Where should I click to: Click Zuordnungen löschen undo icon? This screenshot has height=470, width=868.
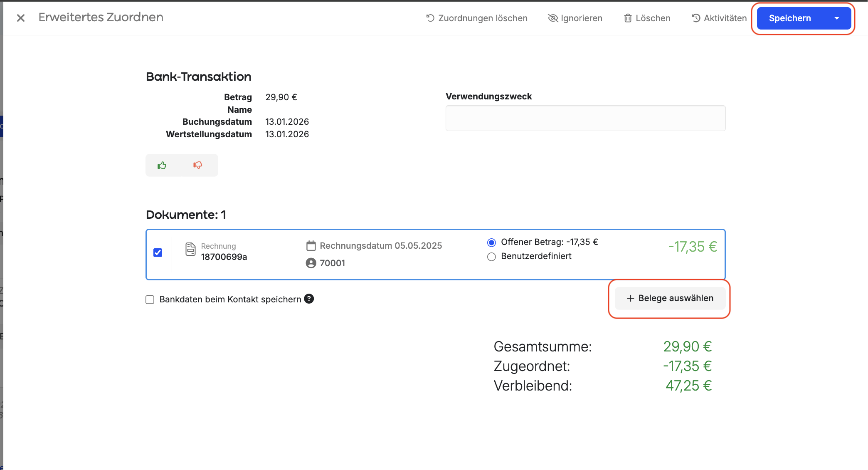point(430,18)
